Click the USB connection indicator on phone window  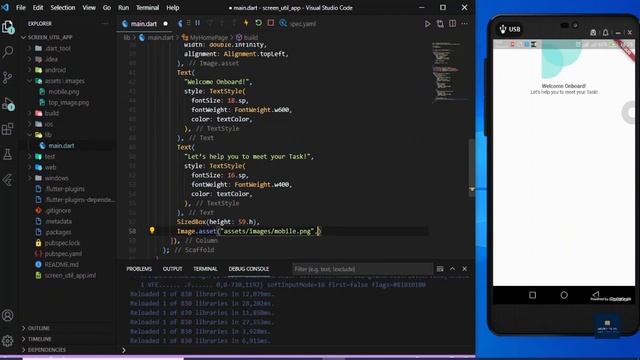[x=510, y=29]
